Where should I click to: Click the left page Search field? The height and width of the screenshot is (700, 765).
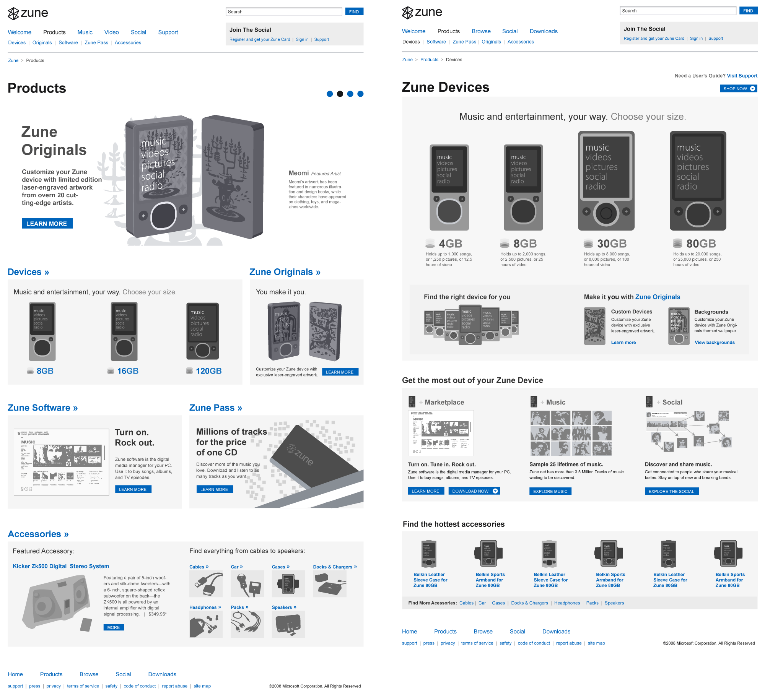[x=284, y=12]
